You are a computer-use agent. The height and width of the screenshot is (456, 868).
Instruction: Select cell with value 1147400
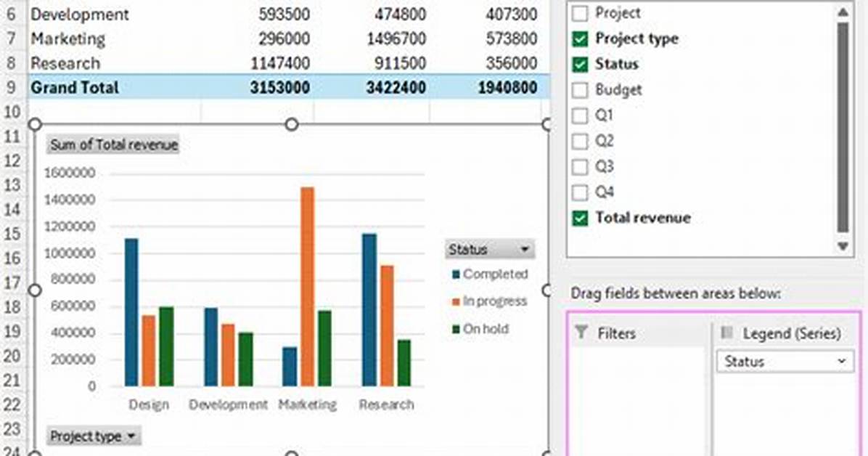point(279,63)
